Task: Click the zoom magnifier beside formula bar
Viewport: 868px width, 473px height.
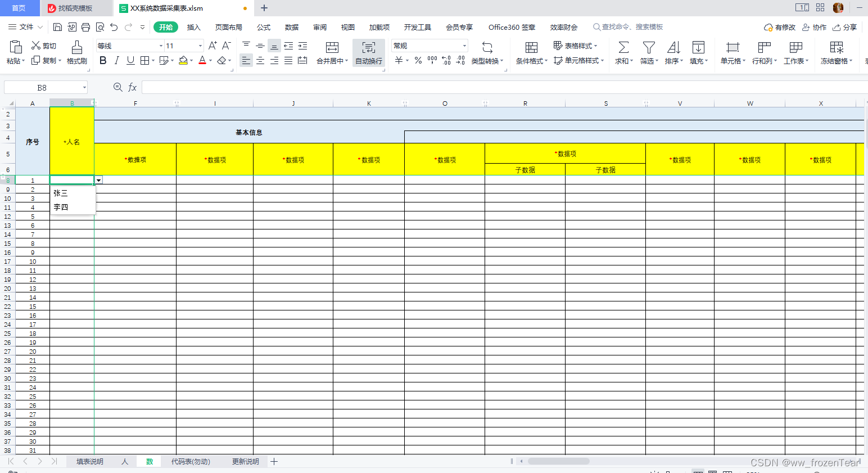Action: coord(118,87)
